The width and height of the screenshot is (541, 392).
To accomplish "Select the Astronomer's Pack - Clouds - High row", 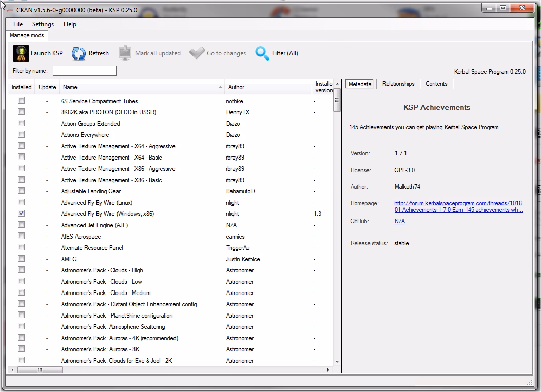I will tap(171, 270).
